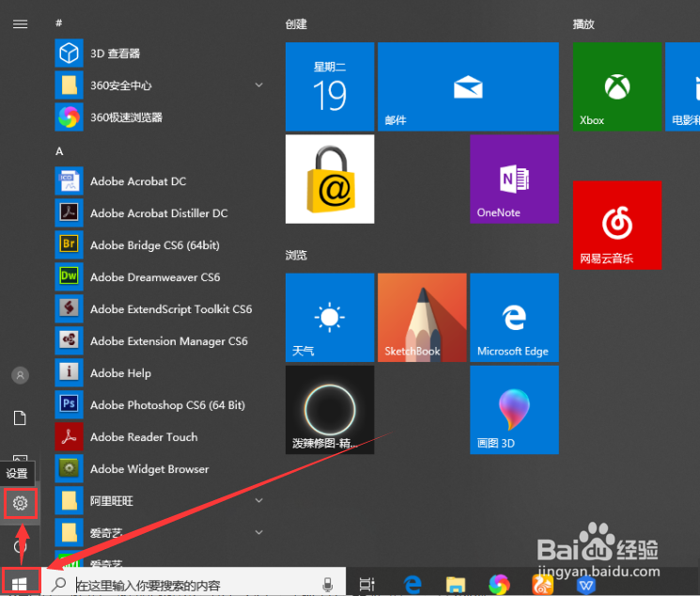This screenshot has height=596, width=700.
Task: Open Edge browser from the taskbar
Action: click(x=412, y=584)
